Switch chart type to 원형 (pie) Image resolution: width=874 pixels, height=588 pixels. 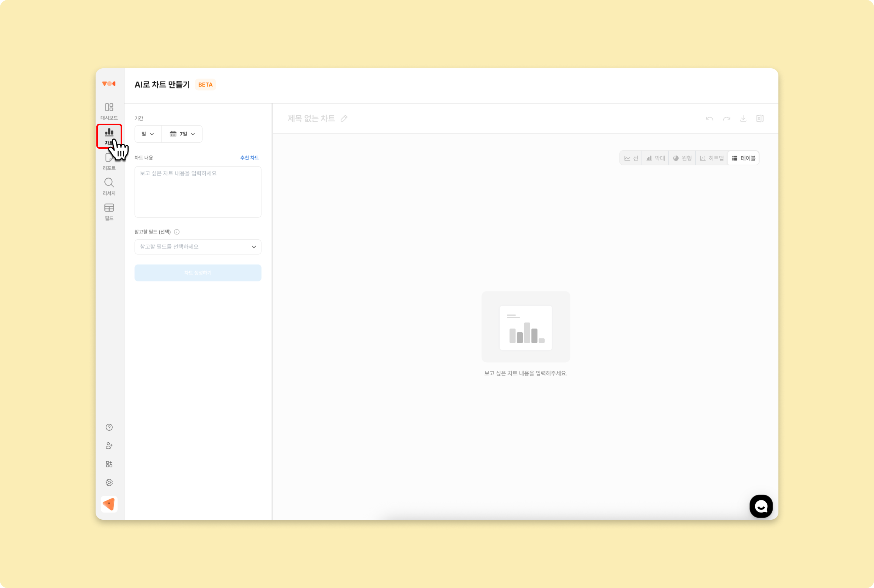[x=682, y=158]
